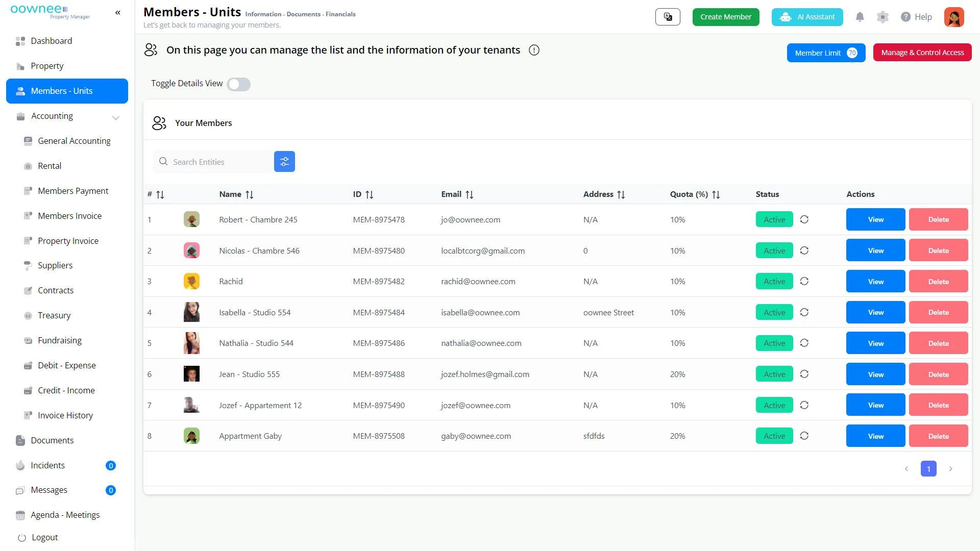The width and height of the screenshot is (980, 551).
Task: Go to previous page arrow
Action: point(906,469)
